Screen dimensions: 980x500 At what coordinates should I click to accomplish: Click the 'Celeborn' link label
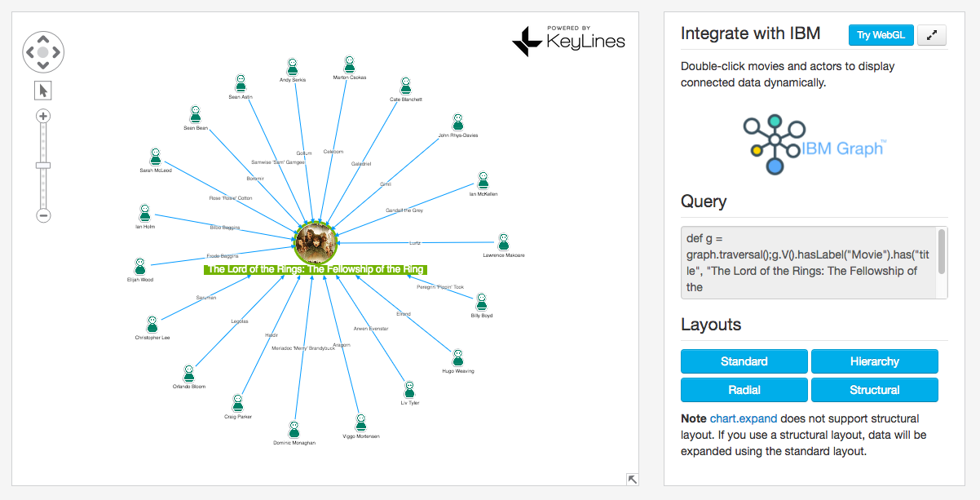(333, 152)
